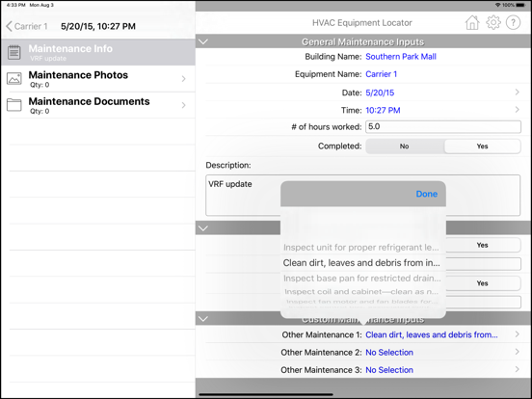Click the Southern Park Mall building name
This screenshot has height=399, width=532.
point(401,57)
